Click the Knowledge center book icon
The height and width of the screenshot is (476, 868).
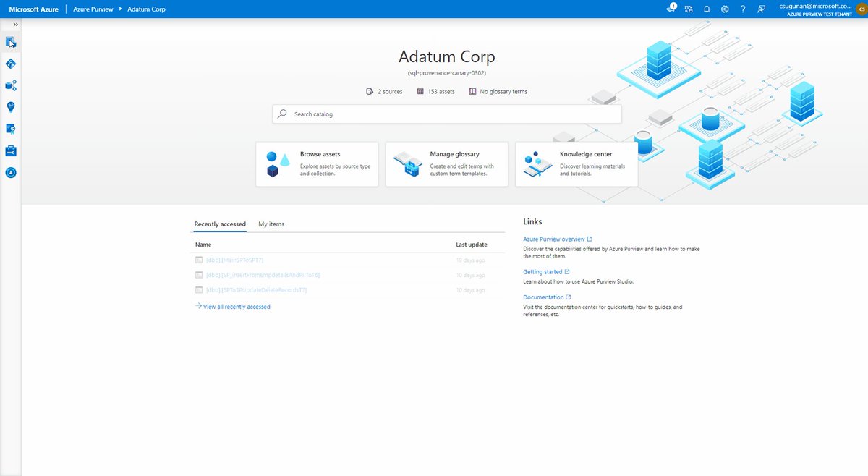coord(537,164)
